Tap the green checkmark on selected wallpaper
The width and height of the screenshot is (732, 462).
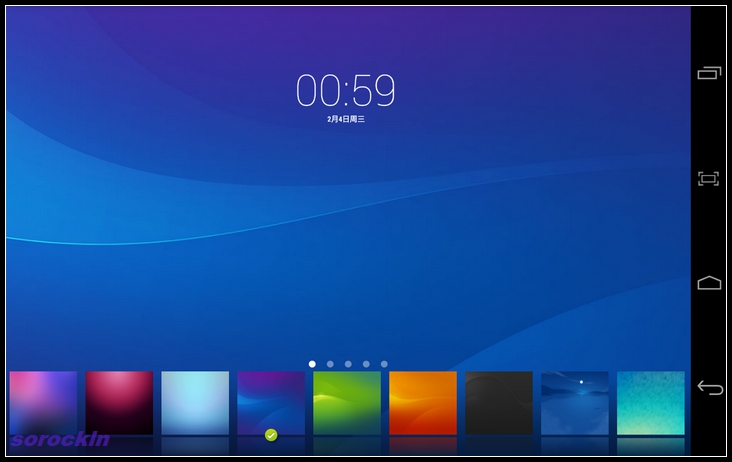click(271, 435)
